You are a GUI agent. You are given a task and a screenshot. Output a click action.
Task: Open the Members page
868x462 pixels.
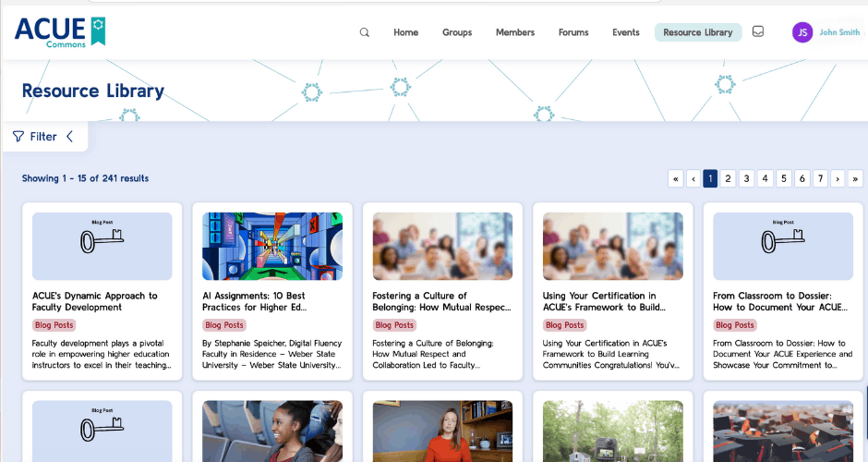click(515, 32)
